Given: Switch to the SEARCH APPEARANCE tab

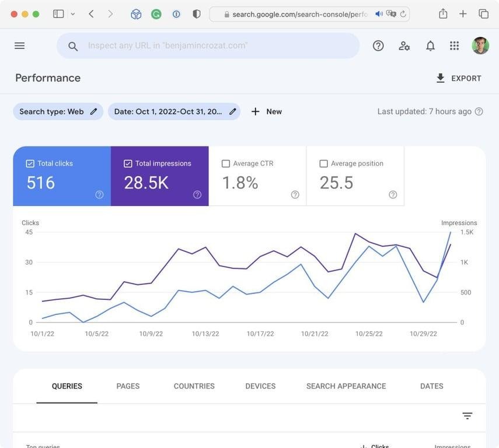Looking at the screenshot, I should point(346,386).
